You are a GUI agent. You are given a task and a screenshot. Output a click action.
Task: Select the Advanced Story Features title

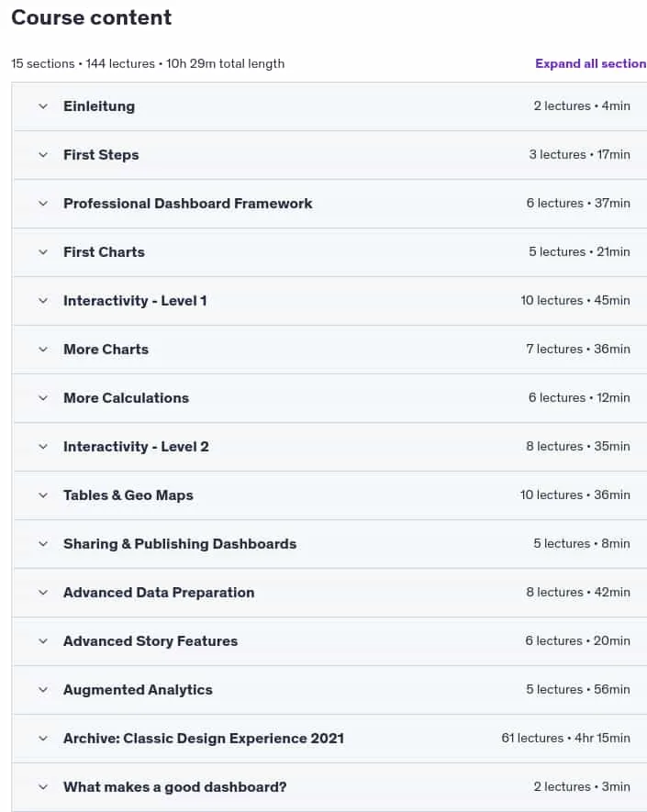click(151, 641)
